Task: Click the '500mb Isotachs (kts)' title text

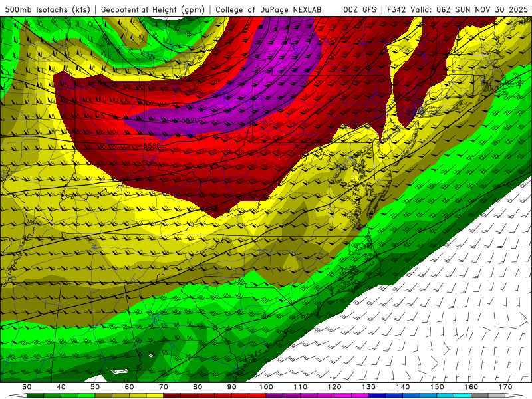Action: point(47,9)
